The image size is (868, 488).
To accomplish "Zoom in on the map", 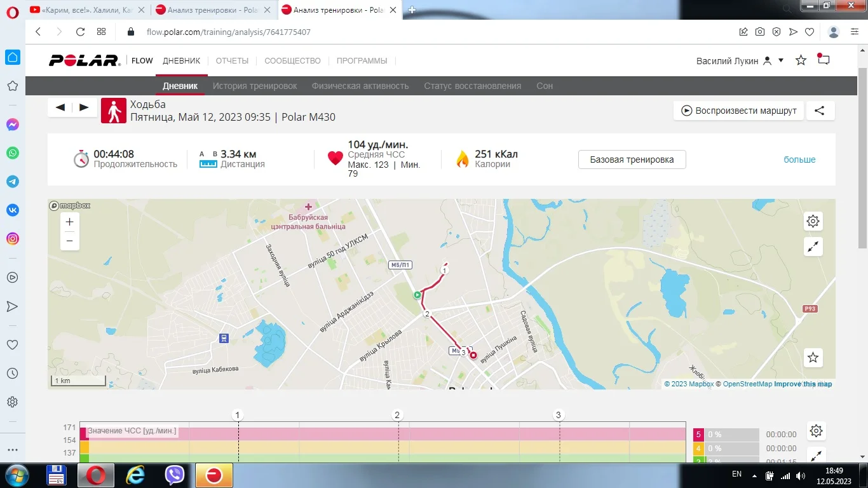I will pyautogui.click(x=70, y=222).
